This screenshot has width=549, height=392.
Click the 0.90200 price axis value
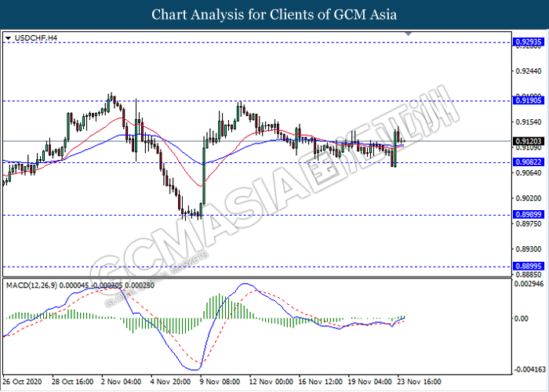(x=529, y=198)
